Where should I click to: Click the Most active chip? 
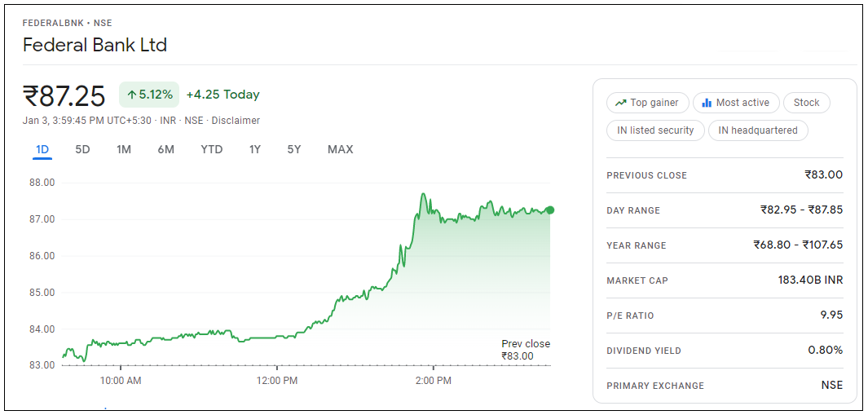click(x=736, y=103)
